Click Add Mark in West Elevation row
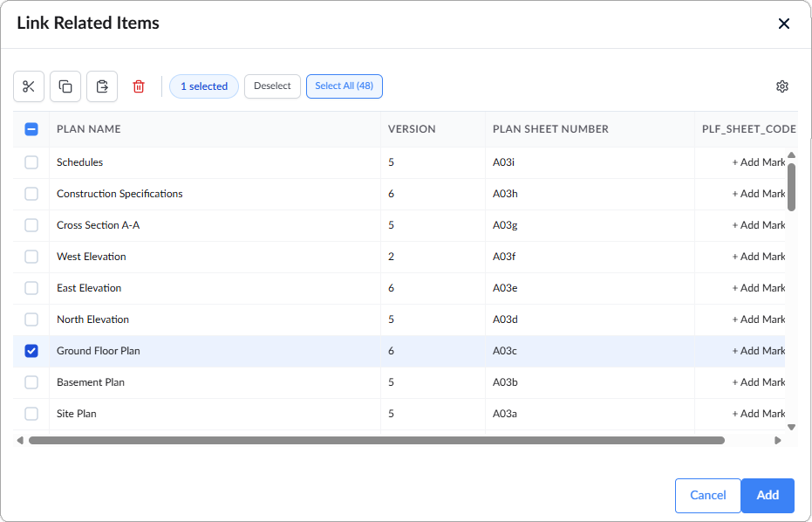The image size is (812, 522). point(759,257)
